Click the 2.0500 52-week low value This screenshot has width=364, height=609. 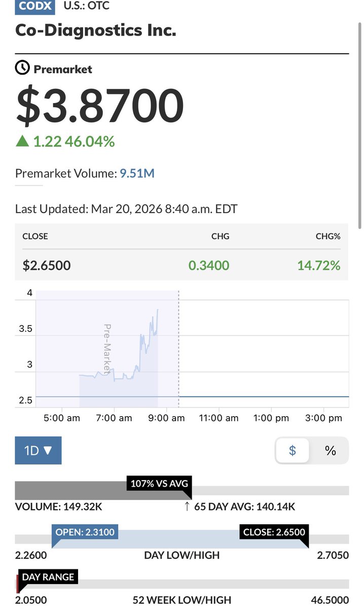point(31,600)
